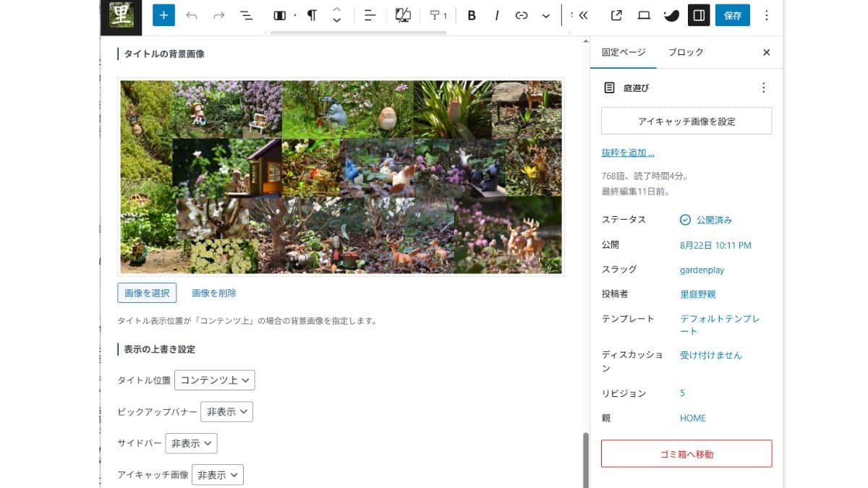The width and height of the screenshot is (868, 488).
Task: Open the editor options menu
Action: pyautogui.click(x=767, y=15)
